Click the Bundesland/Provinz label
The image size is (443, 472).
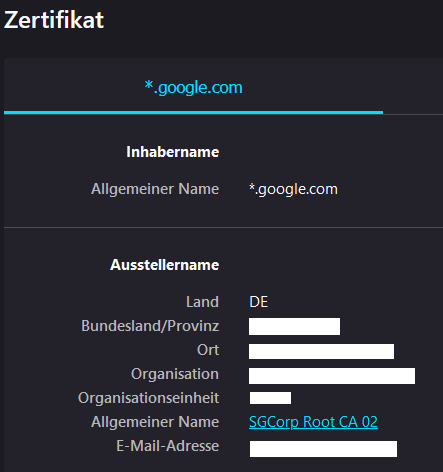point(150,326)
